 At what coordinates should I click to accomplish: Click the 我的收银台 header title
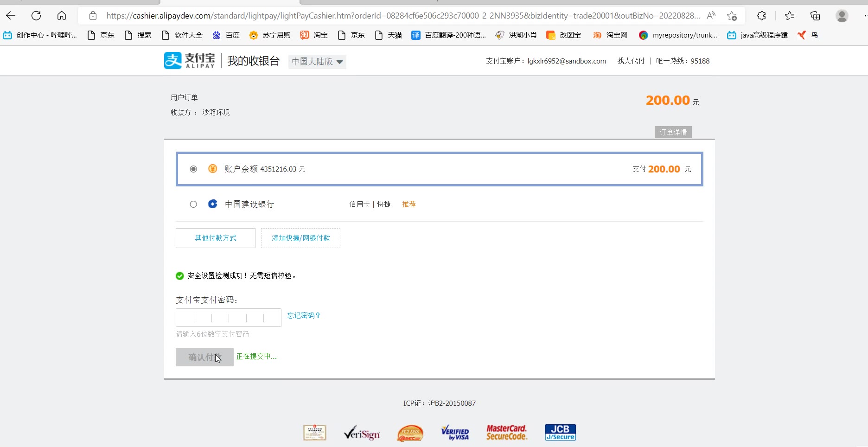254,61
